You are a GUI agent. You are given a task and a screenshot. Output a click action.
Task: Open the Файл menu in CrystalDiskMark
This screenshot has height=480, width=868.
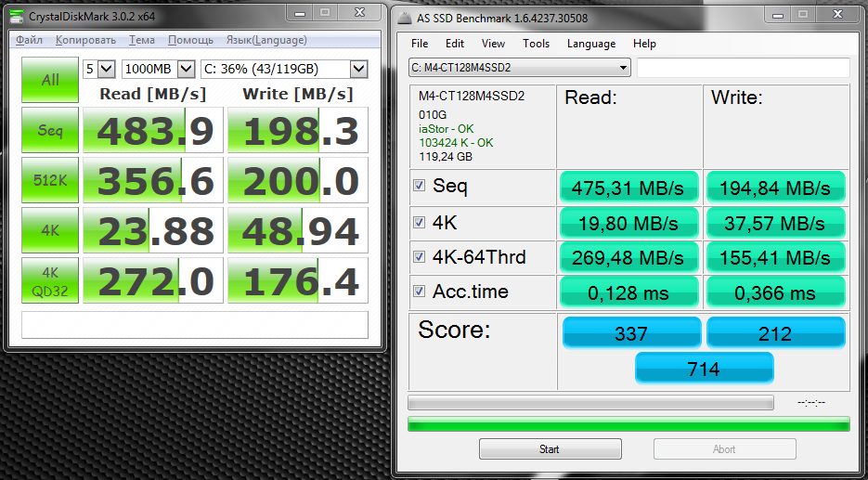pyautogui.click(x=30, y=40)
